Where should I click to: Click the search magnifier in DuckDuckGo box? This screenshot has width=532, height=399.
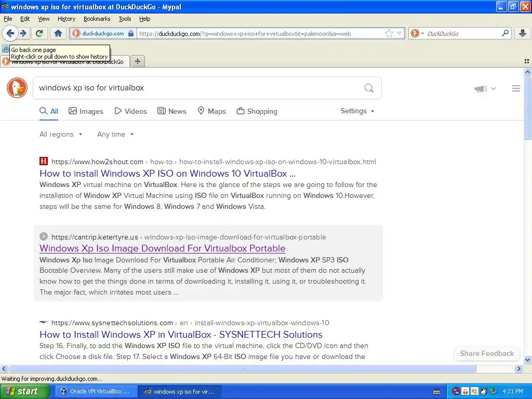pyautogui.click(x=369, y=88)
